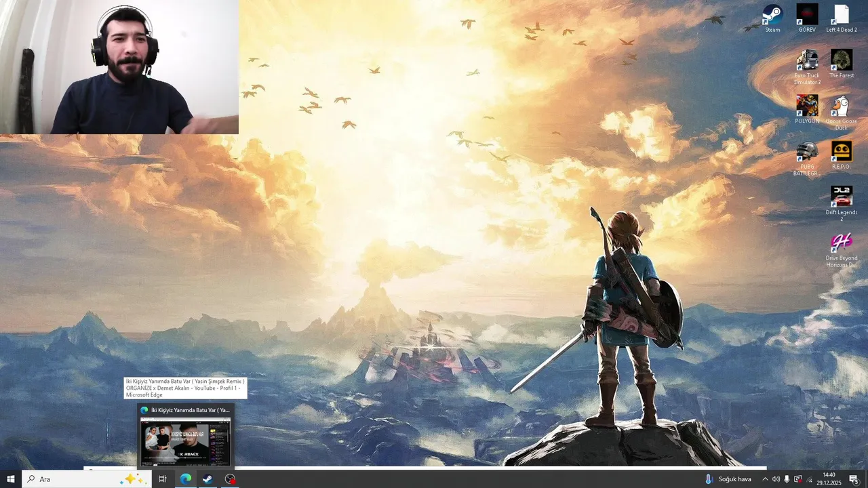Open the Steam desktop shortcut
The width and height of the screenshot is (868, 488).
pos(772,18)
